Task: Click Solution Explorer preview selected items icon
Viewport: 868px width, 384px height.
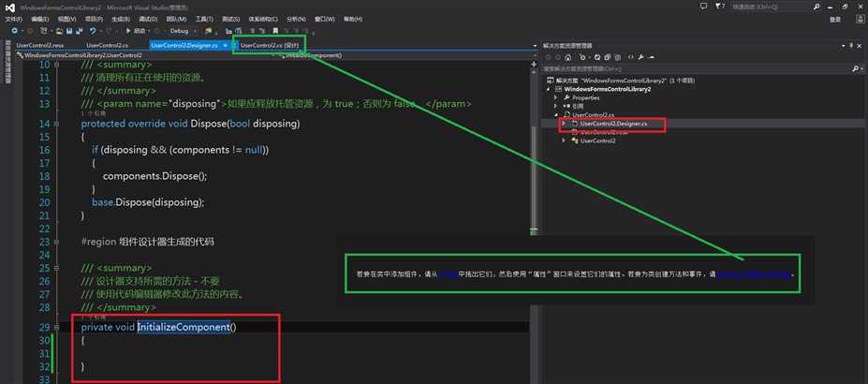Action: click(x=652, y=57)
